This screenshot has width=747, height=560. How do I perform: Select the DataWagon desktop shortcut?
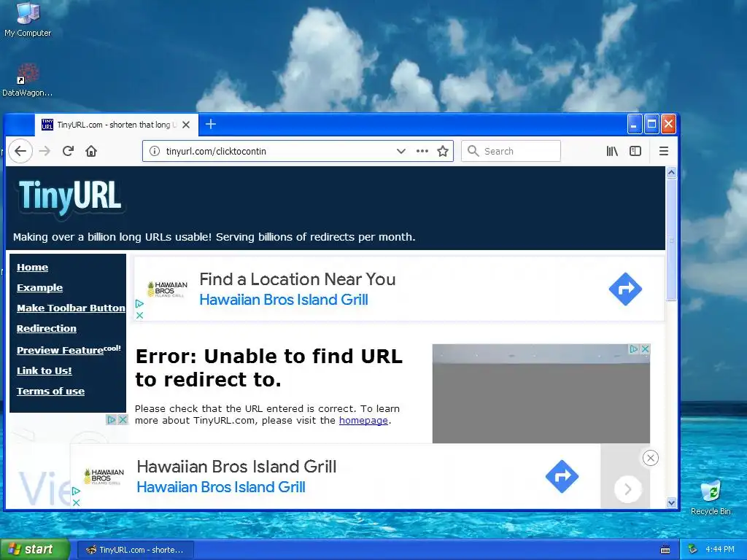[x=28, y=80]
